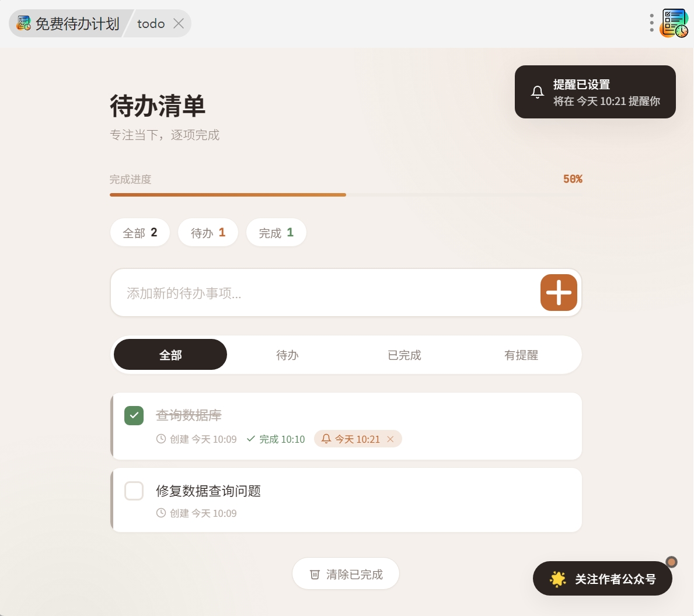Check off the 修复数据查询问题 task

coord(134,491)
